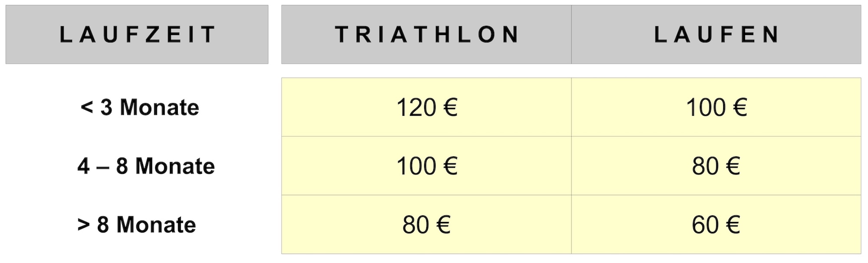This screenshot has height=263, width=868.
Task: Click the number 120 in the Triathlon column
Action: pos(416,107)
